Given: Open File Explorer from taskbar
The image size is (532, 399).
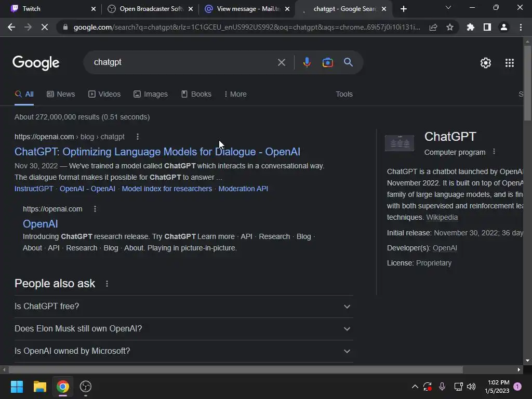Looking at the screenshot, I should 39,387.
